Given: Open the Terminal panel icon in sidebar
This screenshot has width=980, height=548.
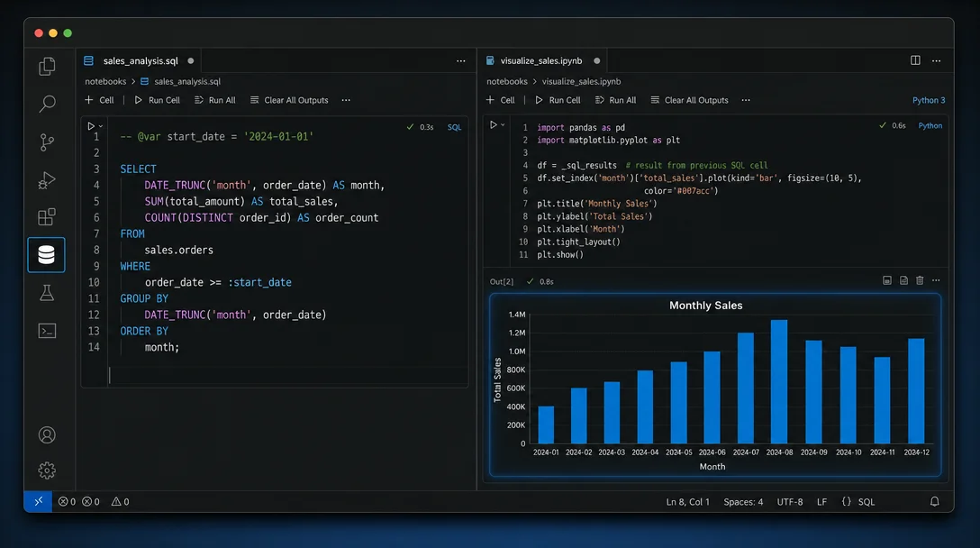Looking at the screenshot, I should [47, 330].
